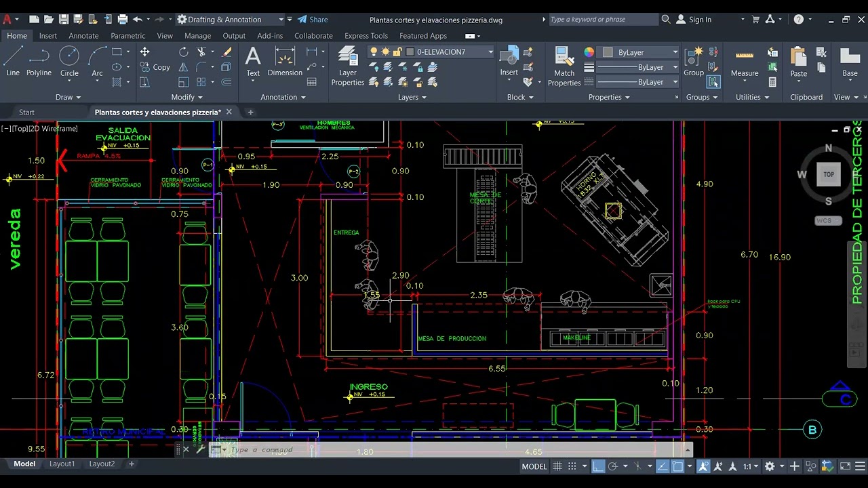Toggle isometric drafting in status bar
Viewport: 868px width, 488px height.
point(637,466)
